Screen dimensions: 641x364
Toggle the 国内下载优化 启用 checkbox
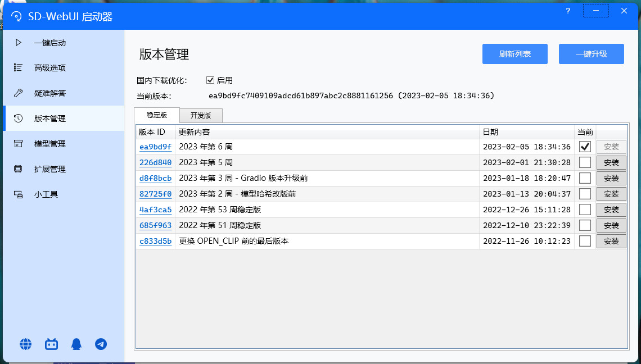210,80
